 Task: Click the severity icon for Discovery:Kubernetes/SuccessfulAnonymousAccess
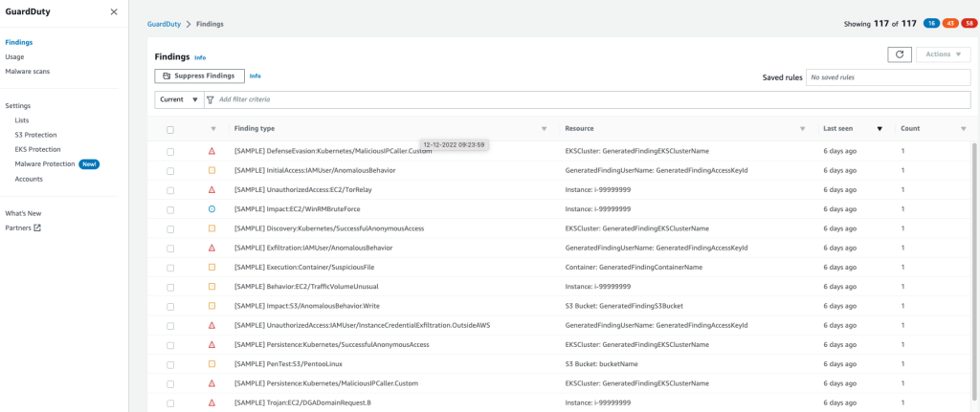[212, 228]
